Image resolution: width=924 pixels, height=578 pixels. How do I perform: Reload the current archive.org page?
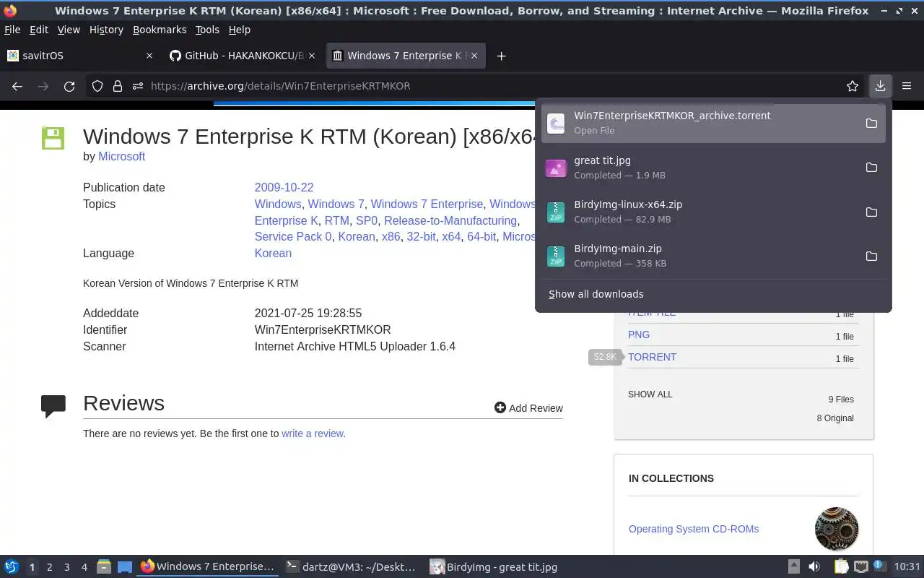(69, 86)
